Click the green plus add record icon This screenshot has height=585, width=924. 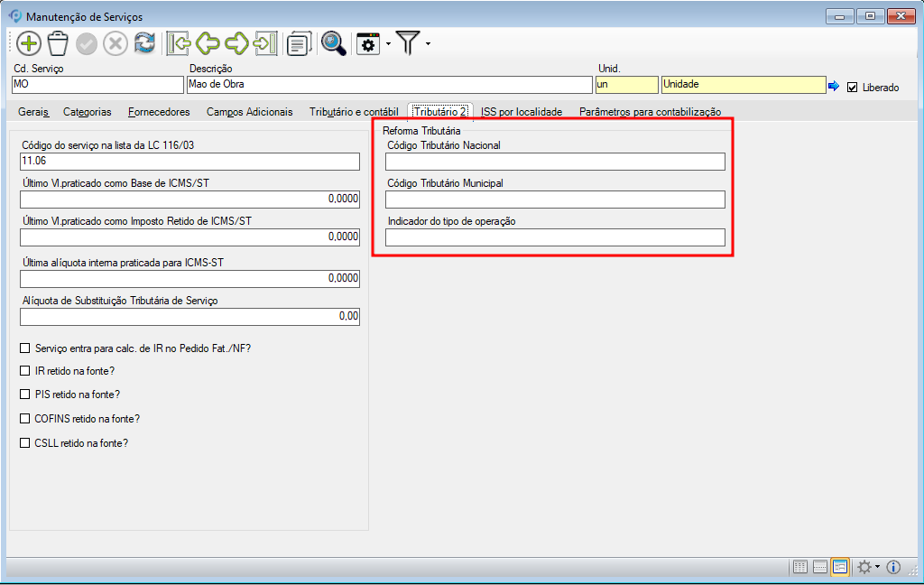pos(29,43)
